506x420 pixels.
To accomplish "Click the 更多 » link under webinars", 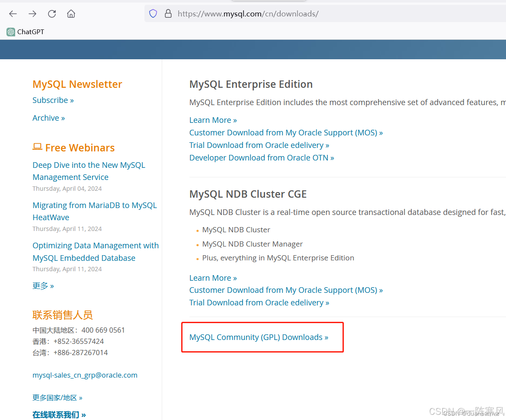I will (43, 286).
